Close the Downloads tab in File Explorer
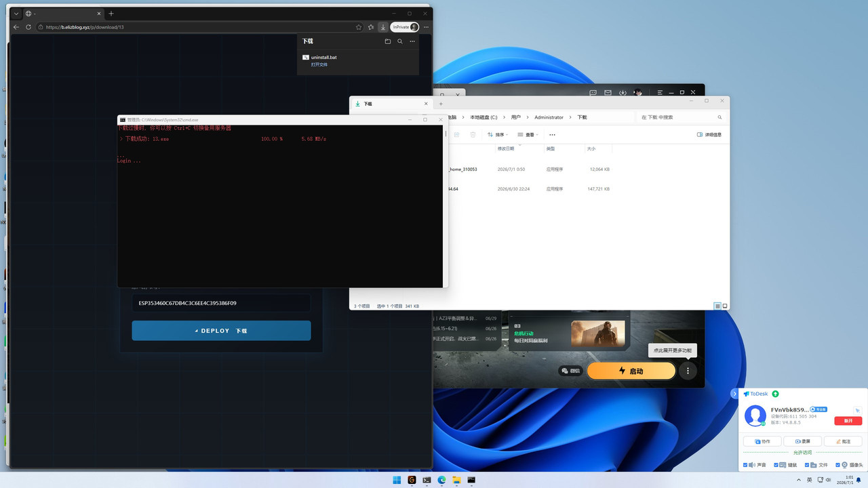868x488 pixels. pyautogui.click(x=426, y=104)
